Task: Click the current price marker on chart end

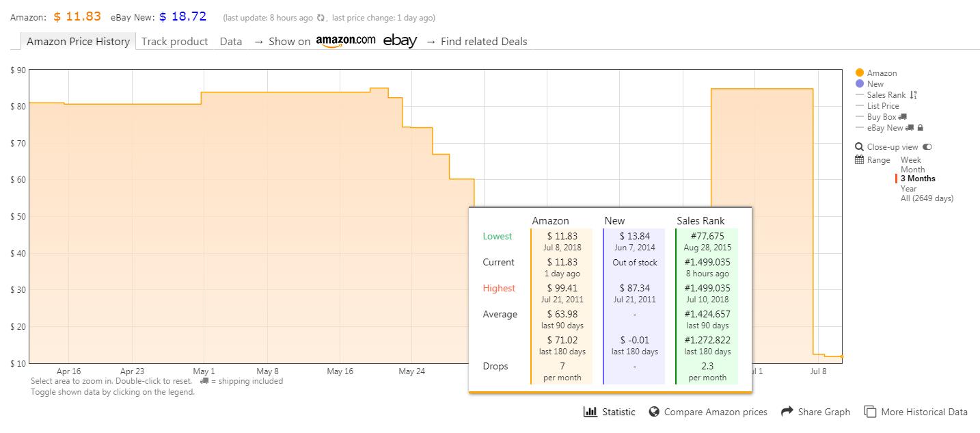Action: (x=842, y=356)
